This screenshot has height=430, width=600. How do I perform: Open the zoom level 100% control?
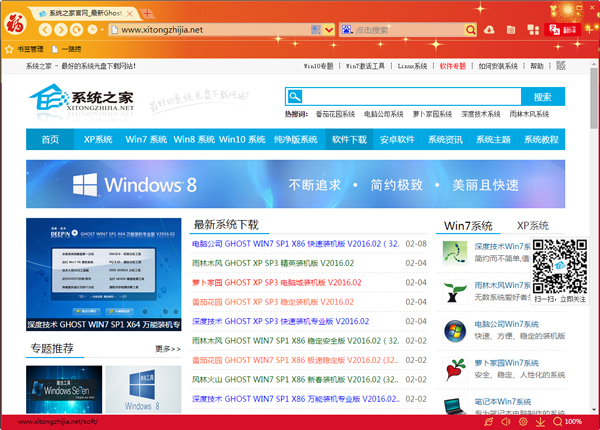coord(567,422)
